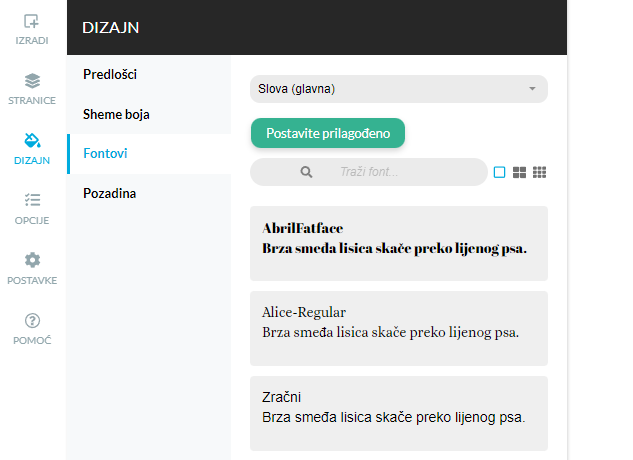Image resolution: width=633 pixels, height=460 pixels.
Task: Select the Fontovi tab
Action: (106, 154)
